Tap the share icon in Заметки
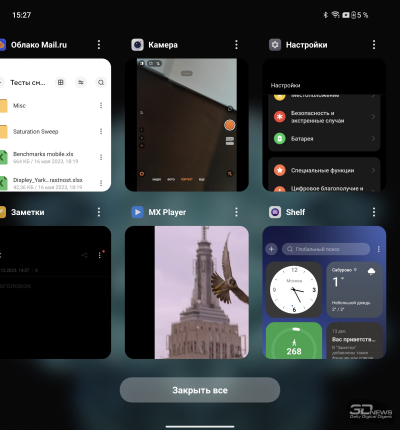The width and height of the screenshot is (400, 430). [84, 255]
